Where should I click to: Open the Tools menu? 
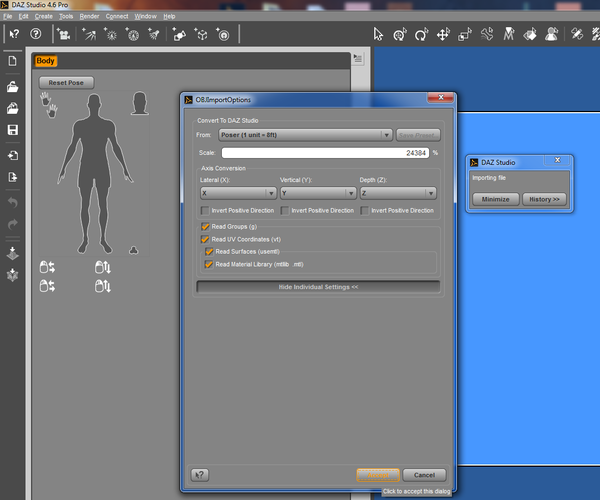click(66, 16)
